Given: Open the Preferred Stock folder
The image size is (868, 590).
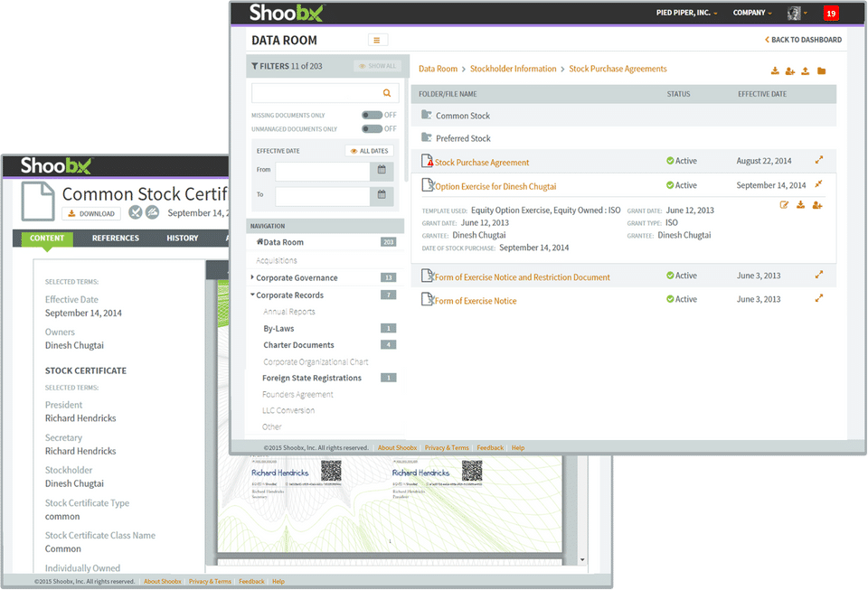Looking at the screenshot, I should point(463,138).
